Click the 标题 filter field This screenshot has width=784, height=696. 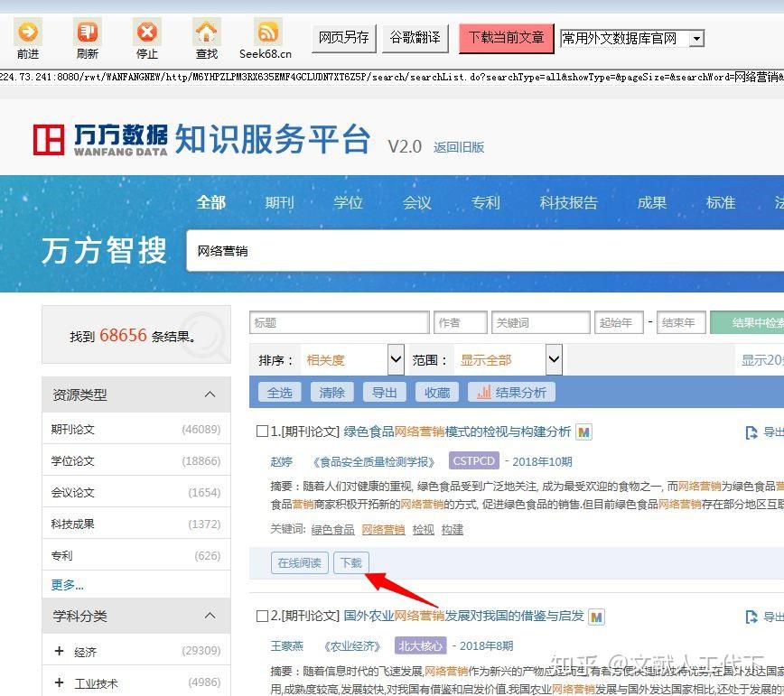[340, 323]
